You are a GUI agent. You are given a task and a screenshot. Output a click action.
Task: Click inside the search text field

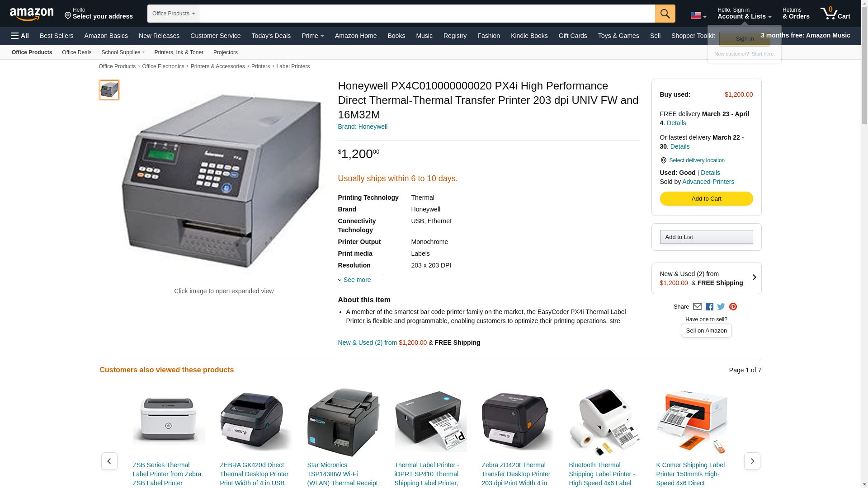[427, 14]
